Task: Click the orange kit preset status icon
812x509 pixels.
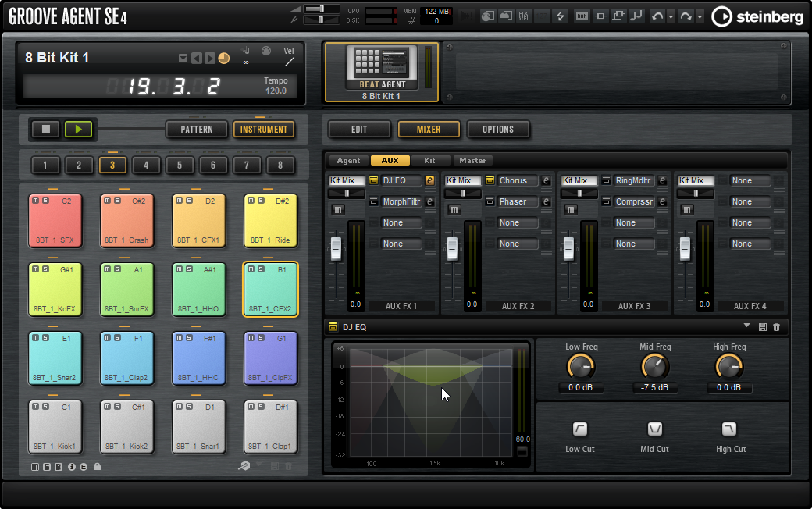Action: point(224,58)
